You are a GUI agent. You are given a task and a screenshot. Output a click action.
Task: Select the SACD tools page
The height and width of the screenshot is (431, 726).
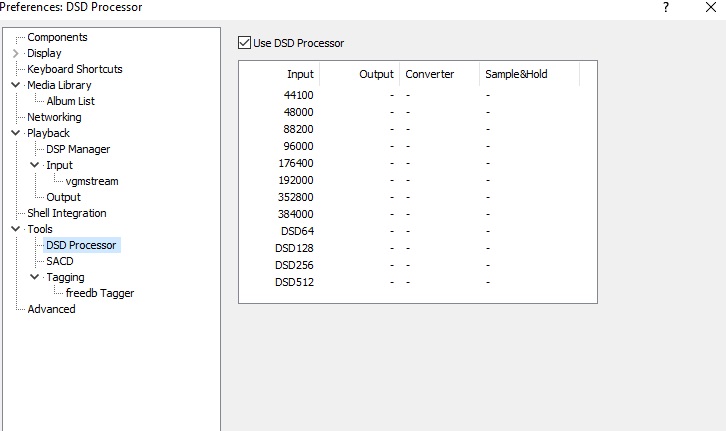59,261
